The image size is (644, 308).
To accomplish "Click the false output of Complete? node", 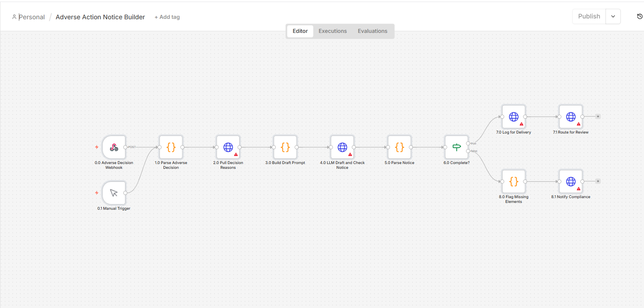I will [x=468, y=151].
